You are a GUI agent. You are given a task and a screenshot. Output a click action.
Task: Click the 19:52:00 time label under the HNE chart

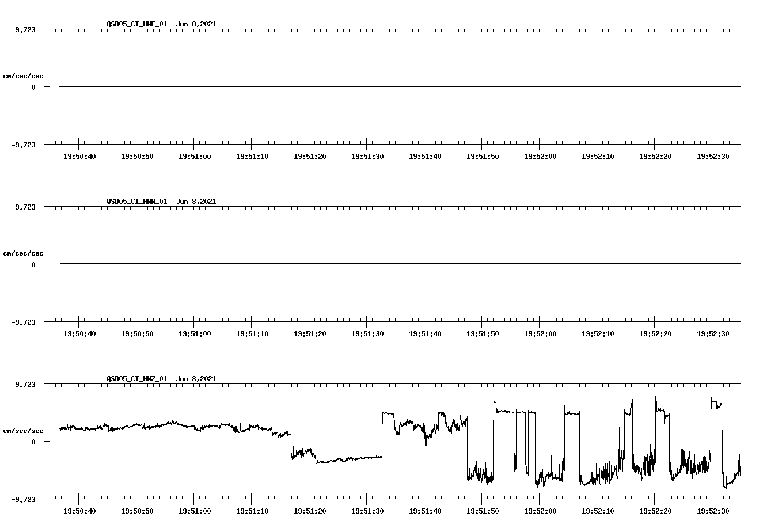(540, 157)
